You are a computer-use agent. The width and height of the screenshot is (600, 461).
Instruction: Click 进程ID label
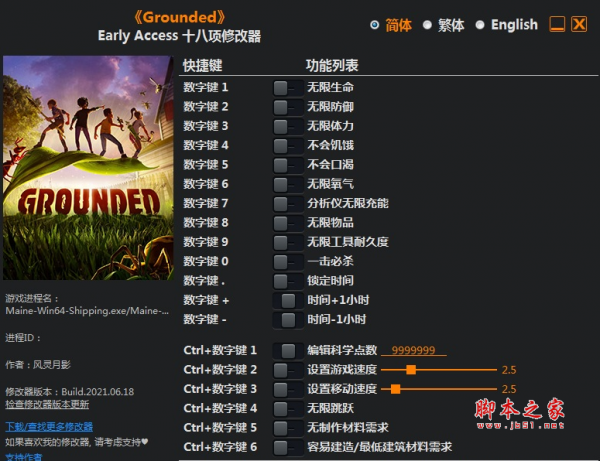pos(23,338)
